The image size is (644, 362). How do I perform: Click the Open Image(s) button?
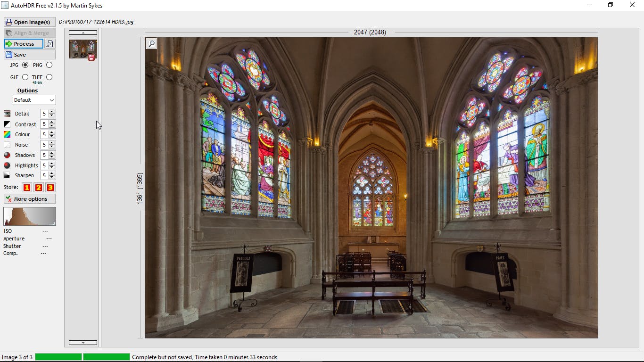(x=30, y=22)
